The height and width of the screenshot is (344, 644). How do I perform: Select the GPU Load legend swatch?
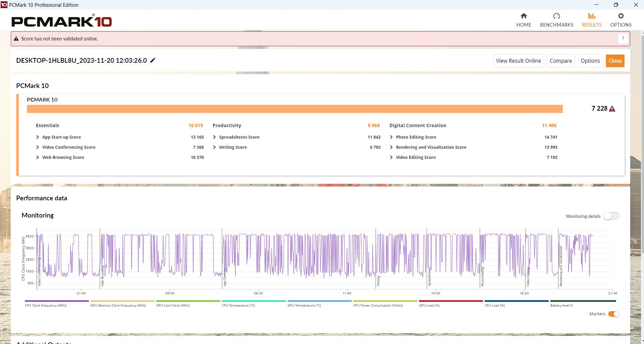coord(451,301)
